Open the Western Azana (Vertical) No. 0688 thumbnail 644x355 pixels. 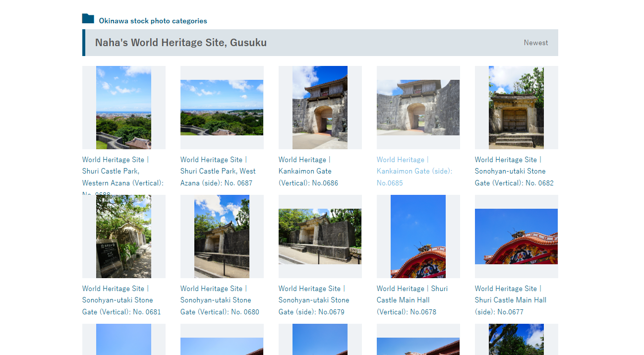[x=124, y=108]
